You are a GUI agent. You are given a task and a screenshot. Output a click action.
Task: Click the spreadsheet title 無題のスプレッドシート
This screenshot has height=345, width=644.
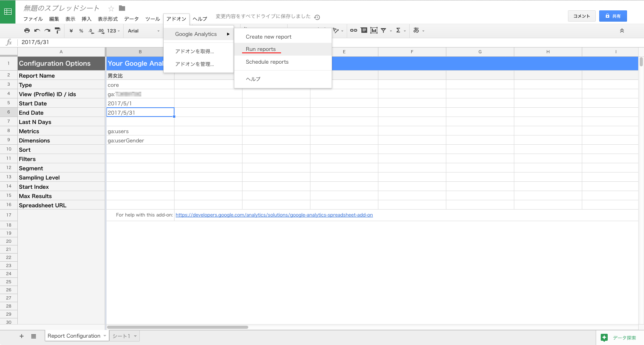(x=61, y=8)
